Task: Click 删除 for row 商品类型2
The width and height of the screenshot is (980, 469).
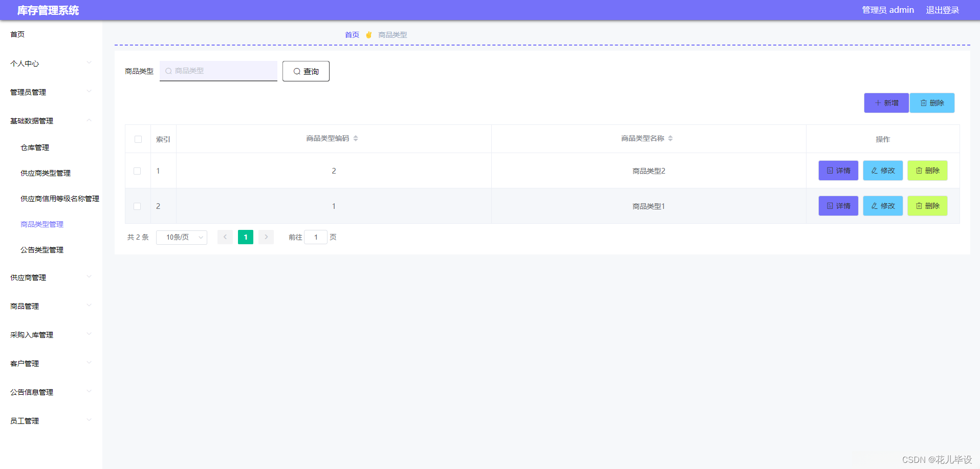Action: tap(927, 170)
